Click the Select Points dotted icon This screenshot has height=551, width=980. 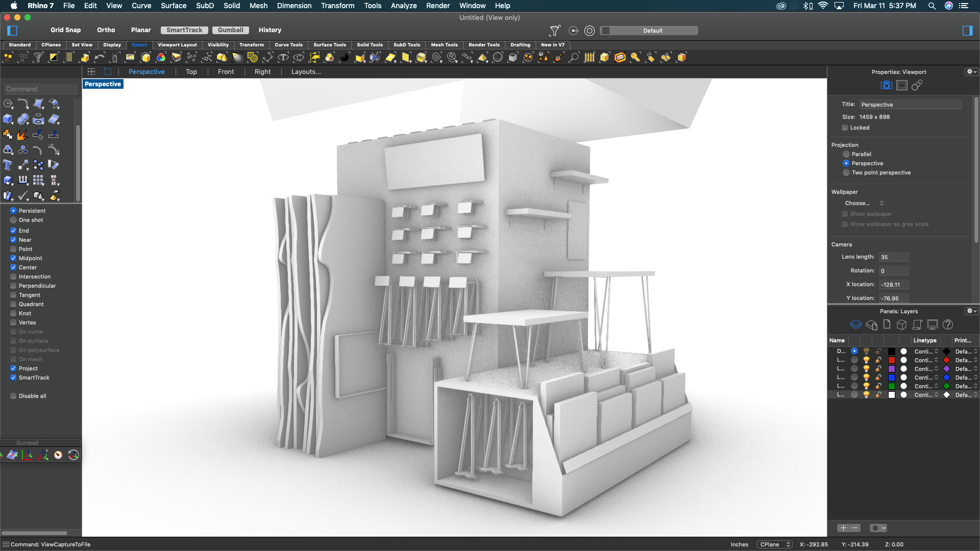(207, 58)
